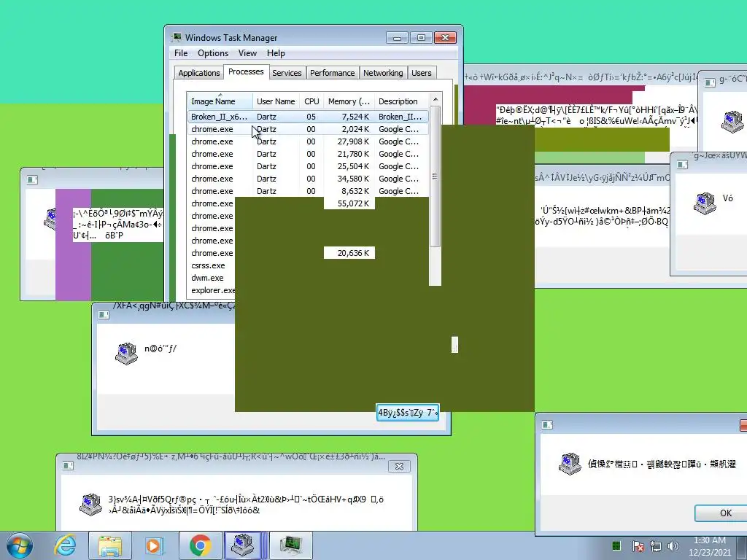
Task: Select chrome.exe using 8,632 K memory
Action: tap(308, 191)
